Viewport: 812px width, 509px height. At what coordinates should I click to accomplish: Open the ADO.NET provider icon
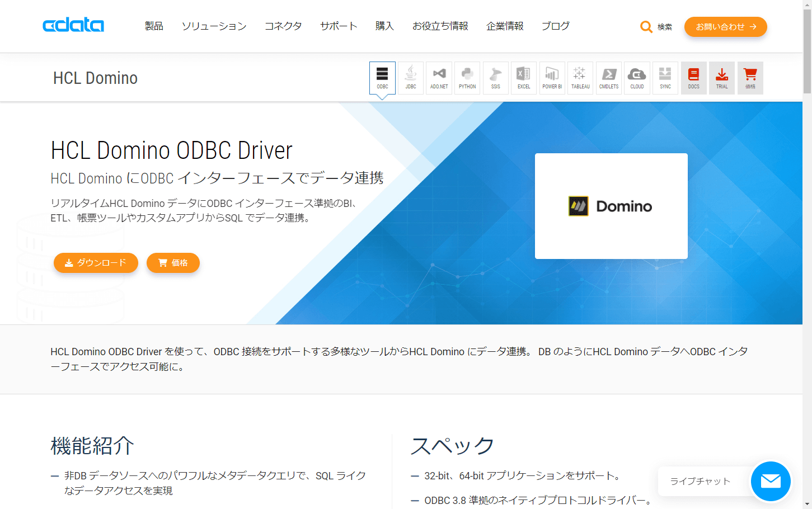click(439, 78)
